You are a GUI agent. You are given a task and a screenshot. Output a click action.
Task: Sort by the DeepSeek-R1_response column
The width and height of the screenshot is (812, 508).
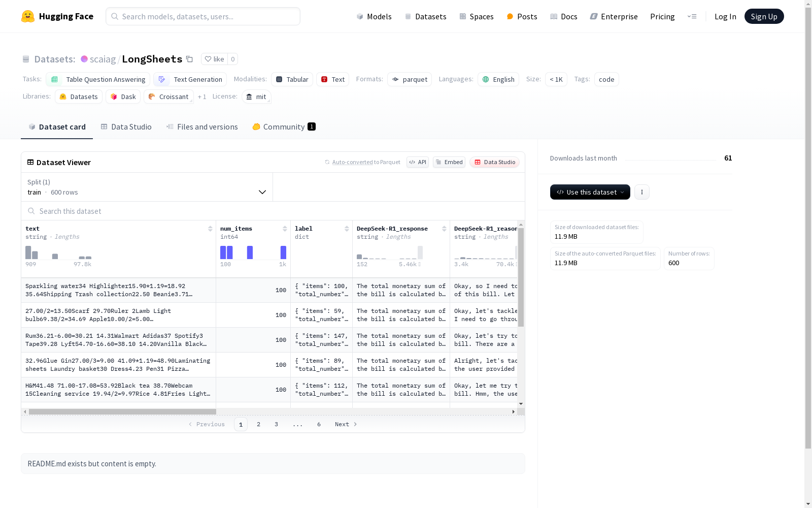[444, 229]
